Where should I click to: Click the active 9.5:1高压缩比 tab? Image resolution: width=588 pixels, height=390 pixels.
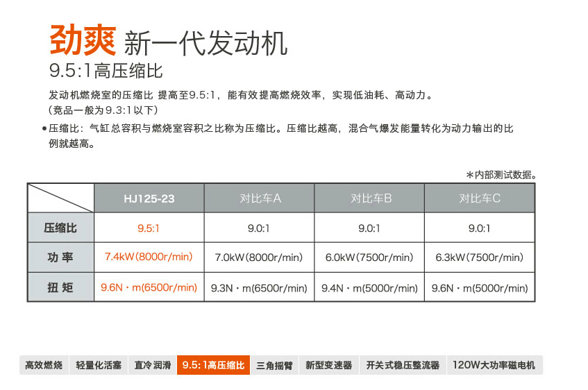pos(213,365)
